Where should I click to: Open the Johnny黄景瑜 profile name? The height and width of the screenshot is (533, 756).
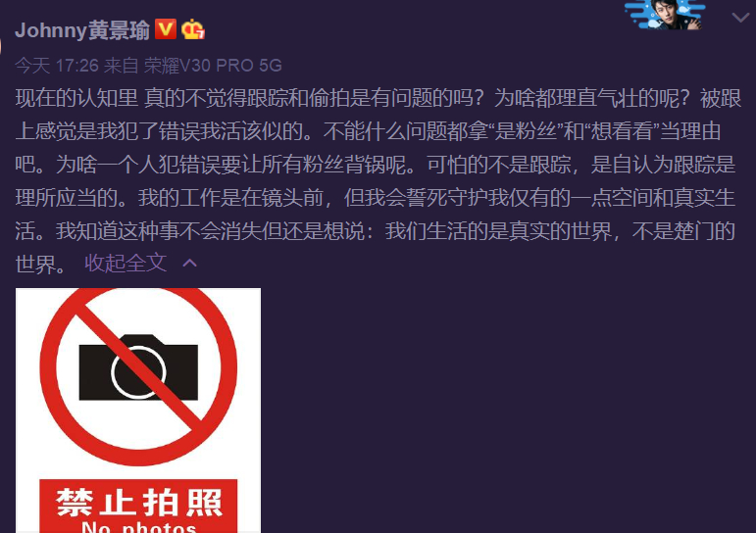(82, 30)
